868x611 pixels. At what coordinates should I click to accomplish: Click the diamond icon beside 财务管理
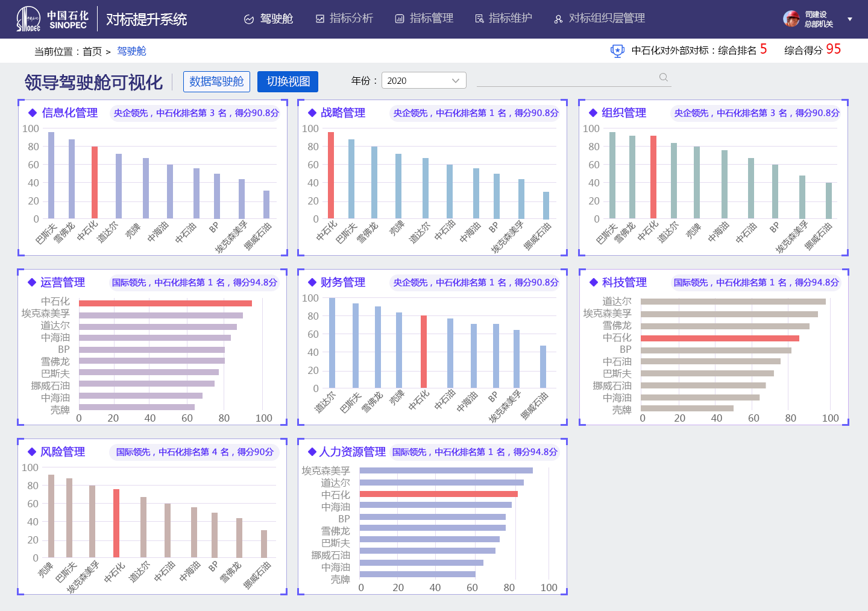pos(312,282)
